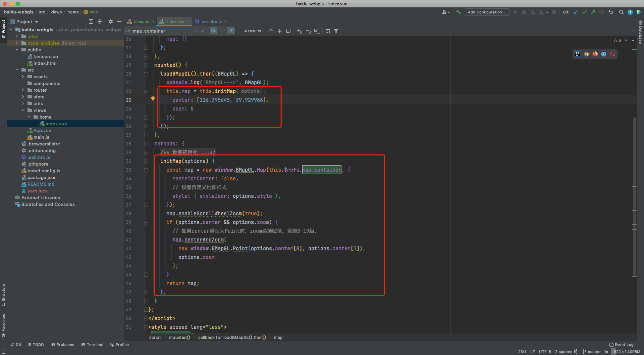
Task: Toggle Regex search option
Action: (231, 31)
